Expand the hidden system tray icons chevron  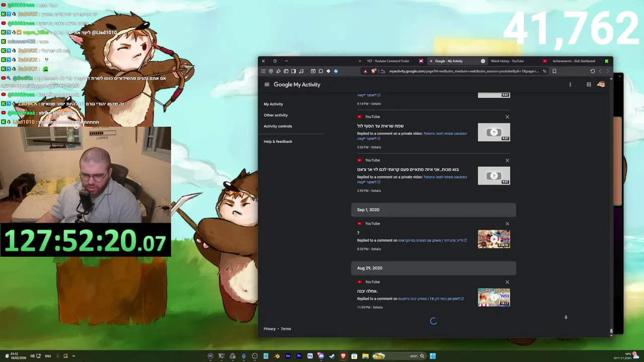[x=73, y=356]
